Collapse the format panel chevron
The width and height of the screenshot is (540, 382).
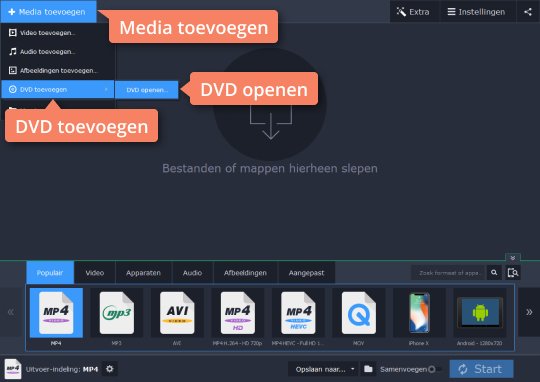tap(513, 258)
